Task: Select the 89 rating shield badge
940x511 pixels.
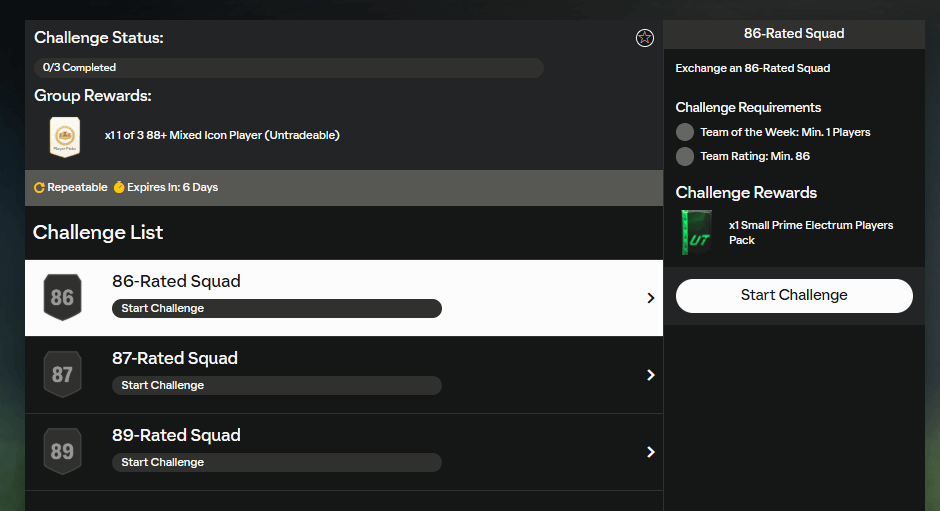Action: click(62, 452)
